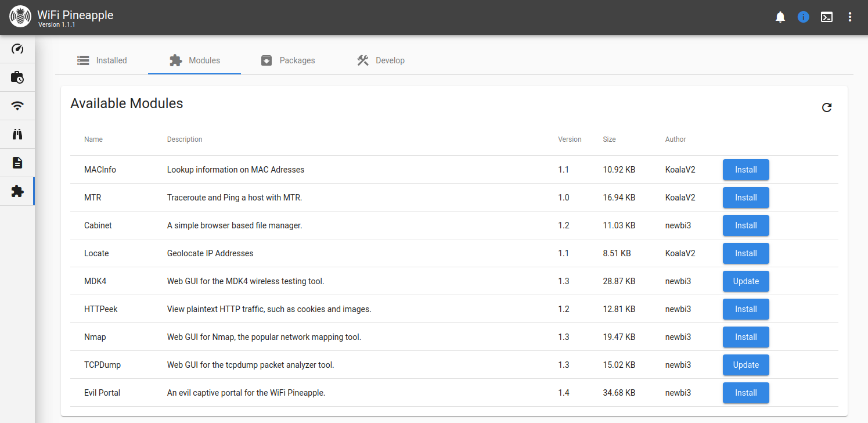Click the 28.87 KB size value
The width and height of the screenshot is (868, 423).
click(619, 281)
